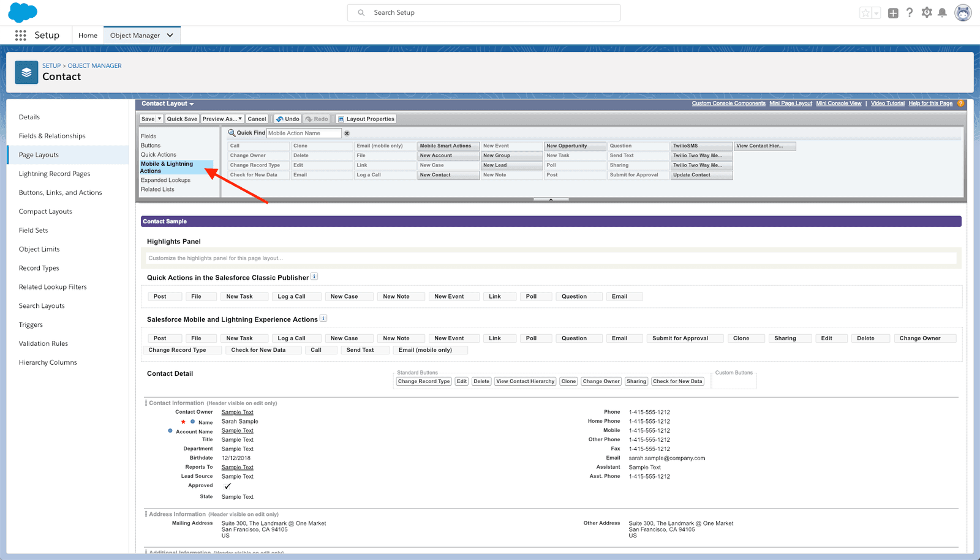The height and width of the screenshot is (560, 980).
Task: Open the Save button dropdown arrow
Action: tap(158, 119)
